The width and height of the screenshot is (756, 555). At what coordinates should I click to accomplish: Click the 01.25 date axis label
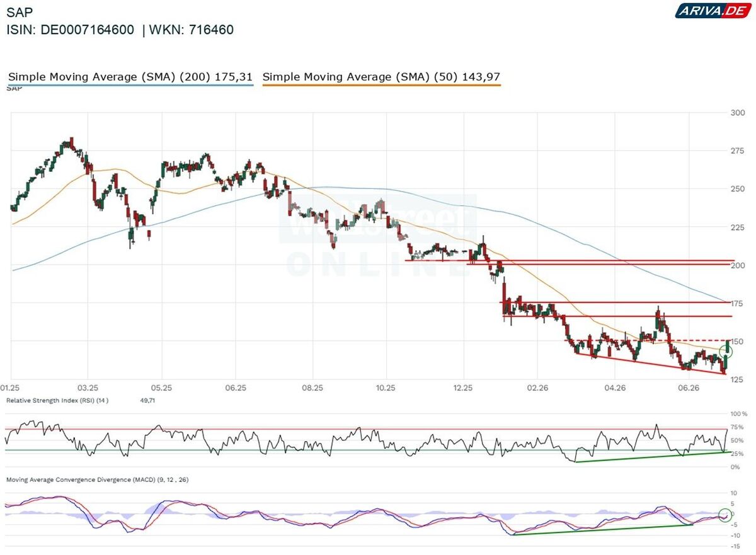coord(10,388)
